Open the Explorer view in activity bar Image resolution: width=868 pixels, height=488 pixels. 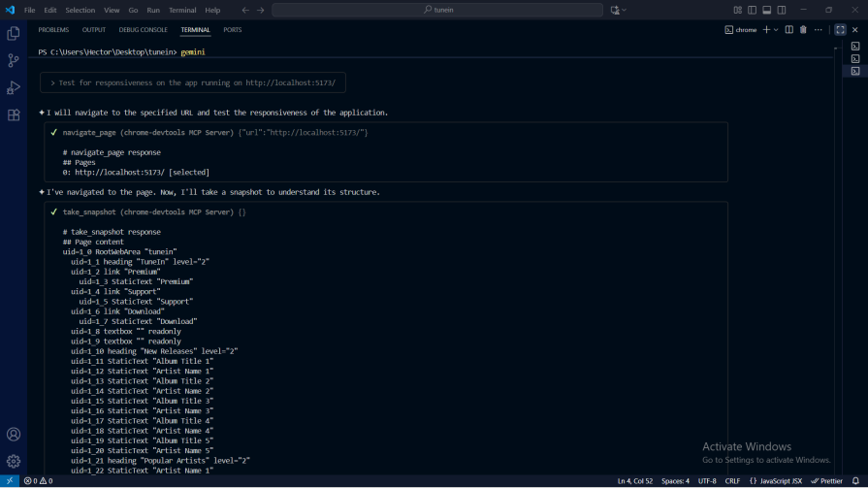14,33
